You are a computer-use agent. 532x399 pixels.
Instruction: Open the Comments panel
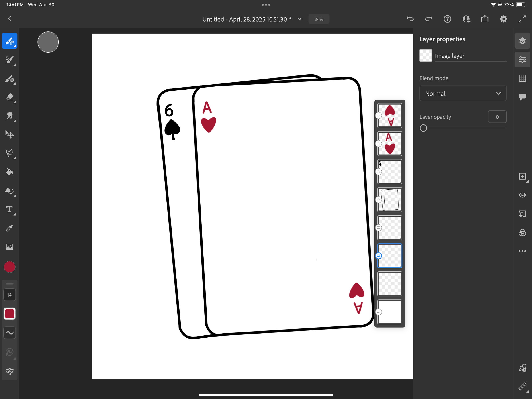coord(522,97)
